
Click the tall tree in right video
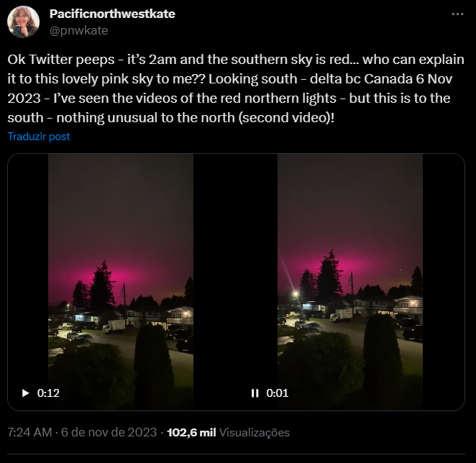coord(329,275)
